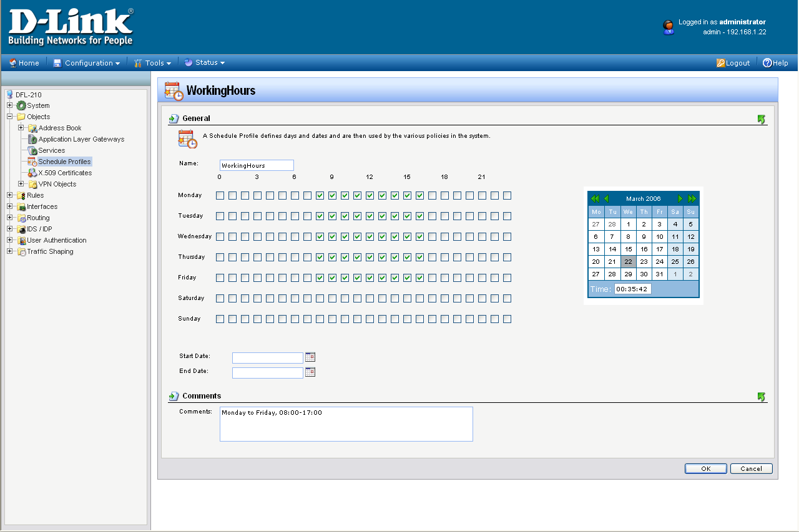
Task: Expand the Traffic Shaping tree node
Action: click(x=10, y=251)
